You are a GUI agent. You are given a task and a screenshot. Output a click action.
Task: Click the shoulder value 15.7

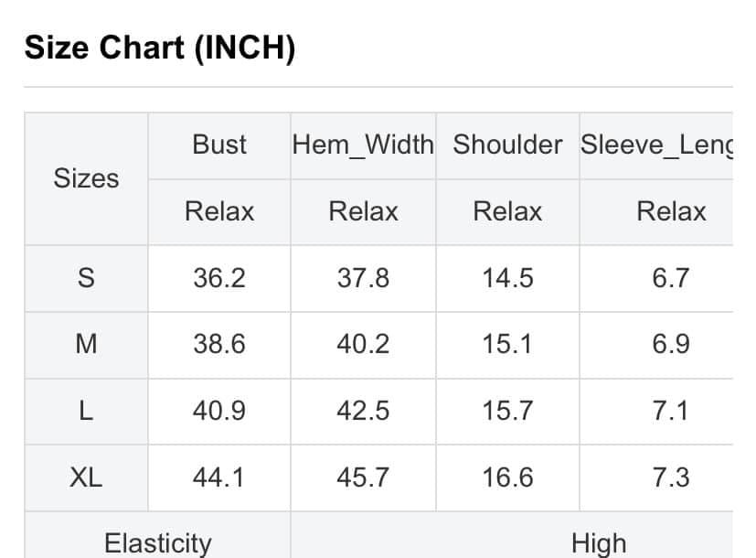click(x=507, y=412)
